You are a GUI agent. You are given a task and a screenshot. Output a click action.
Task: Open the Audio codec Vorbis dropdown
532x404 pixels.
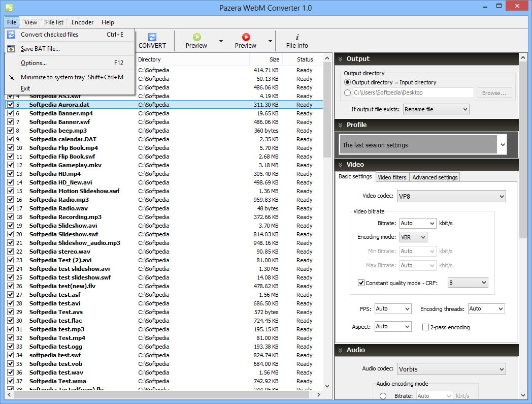click(x=451, y=369)
